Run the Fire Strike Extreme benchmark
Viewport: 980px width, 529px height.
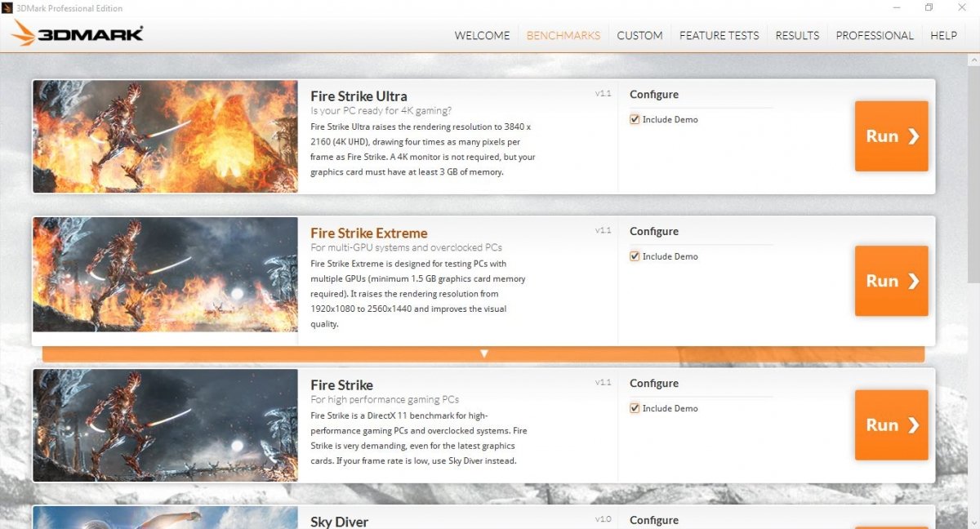pyautogui.click(x=892, y=281)
